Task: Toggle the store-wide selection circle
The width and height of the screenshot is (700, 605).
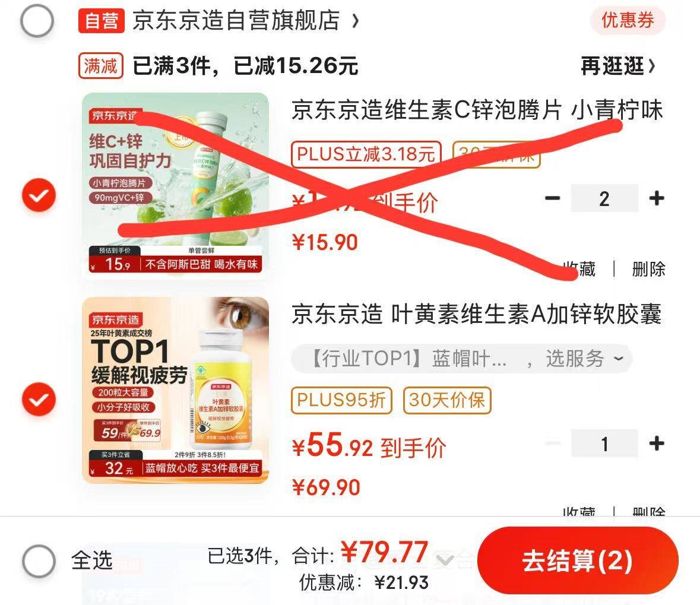Action: pos(37,21)
